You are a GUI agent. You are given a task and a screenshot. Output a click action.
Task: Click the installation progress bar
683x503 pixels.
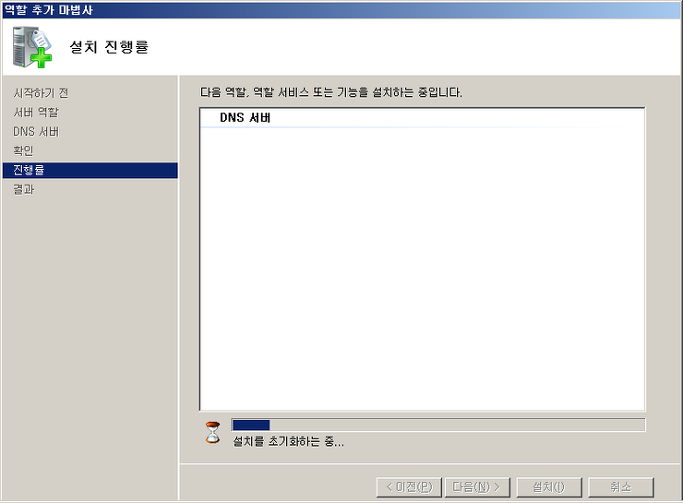pos(438,425)
